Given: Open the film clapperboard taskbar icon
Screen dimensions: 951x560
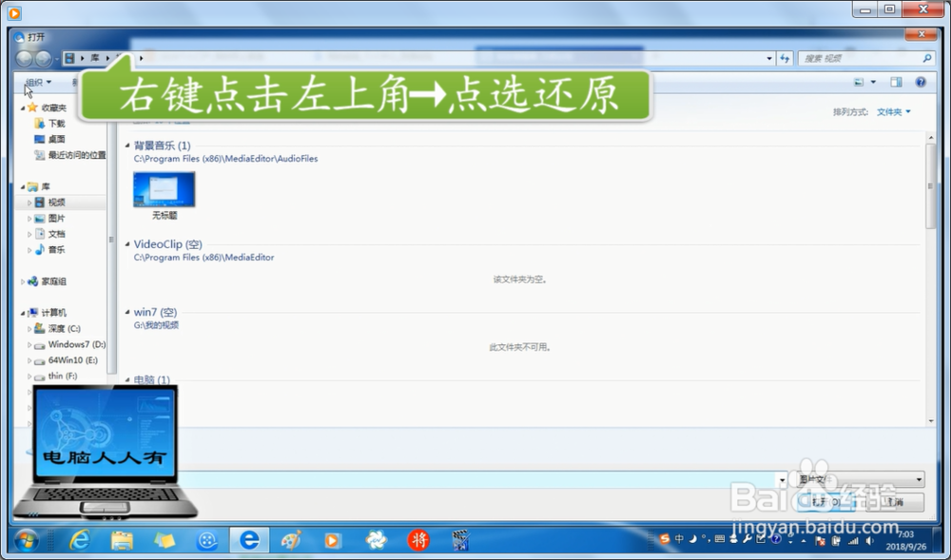Looking at the screenshot, I should [x=461, y=539].
